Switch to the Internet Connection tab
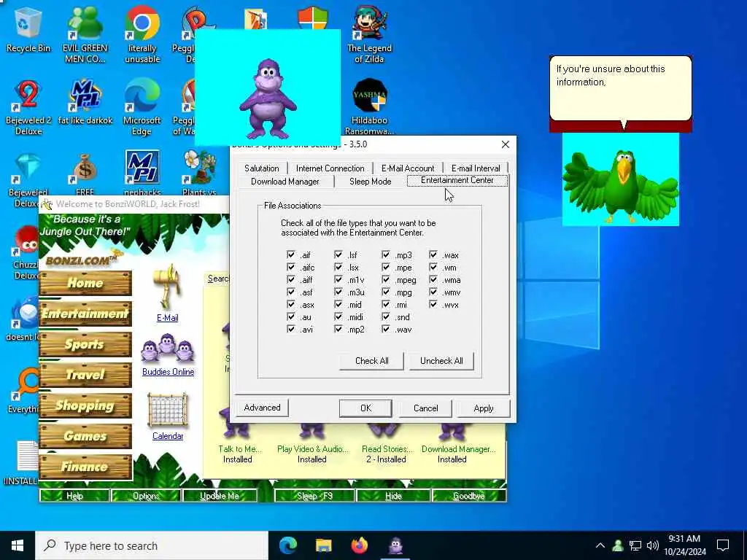This screenshot has width=747, height=560. point(330,168)
